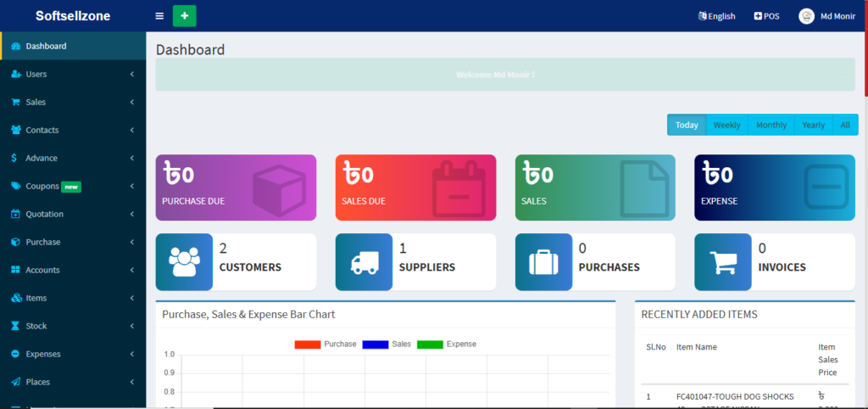Click the Monthly filter button

[x=771, y=125]
